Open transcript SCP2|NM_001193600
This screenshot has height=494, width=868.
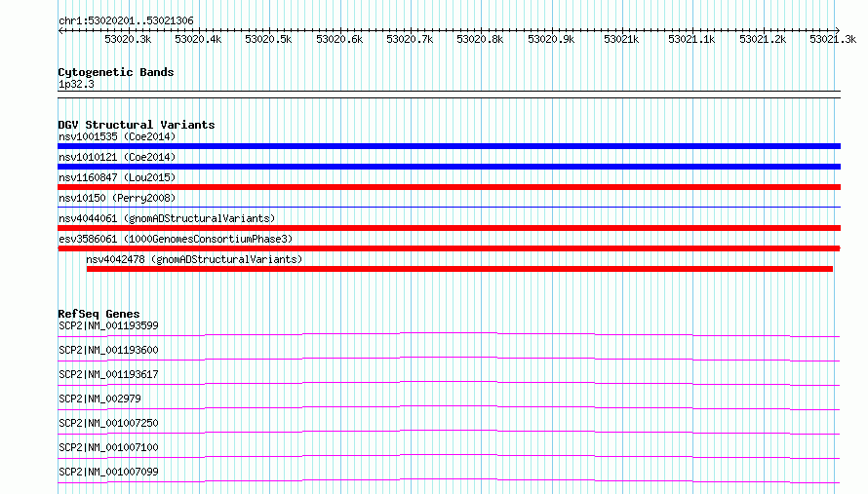108,350
